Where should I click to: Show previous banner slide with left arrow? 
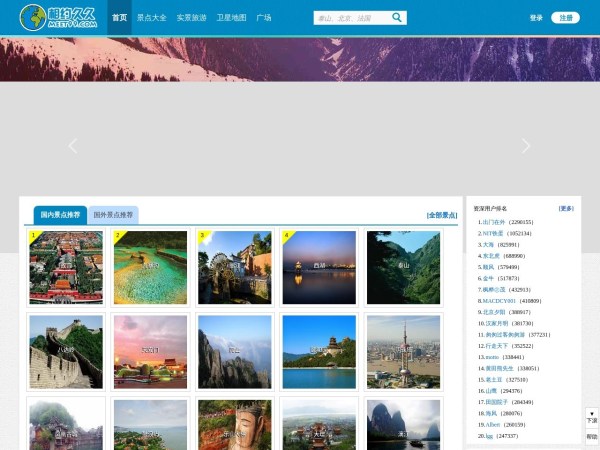(73, 146)
